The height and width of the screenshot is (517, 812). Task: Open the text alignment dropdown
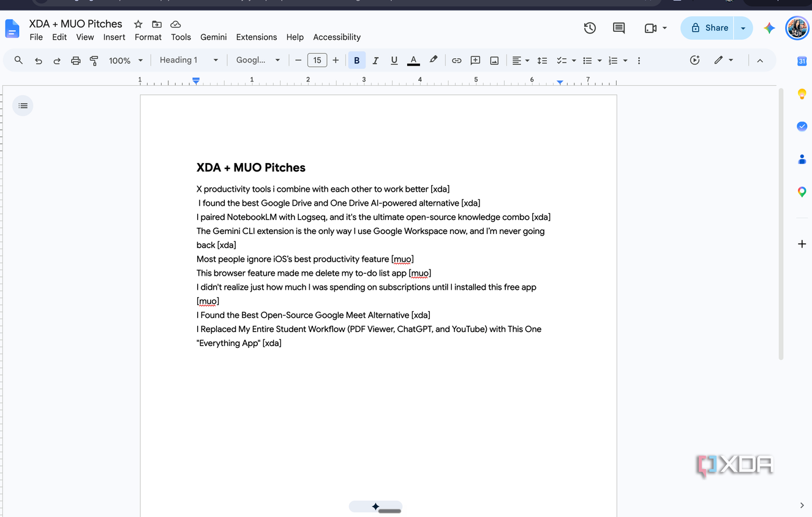click(521, 61)
